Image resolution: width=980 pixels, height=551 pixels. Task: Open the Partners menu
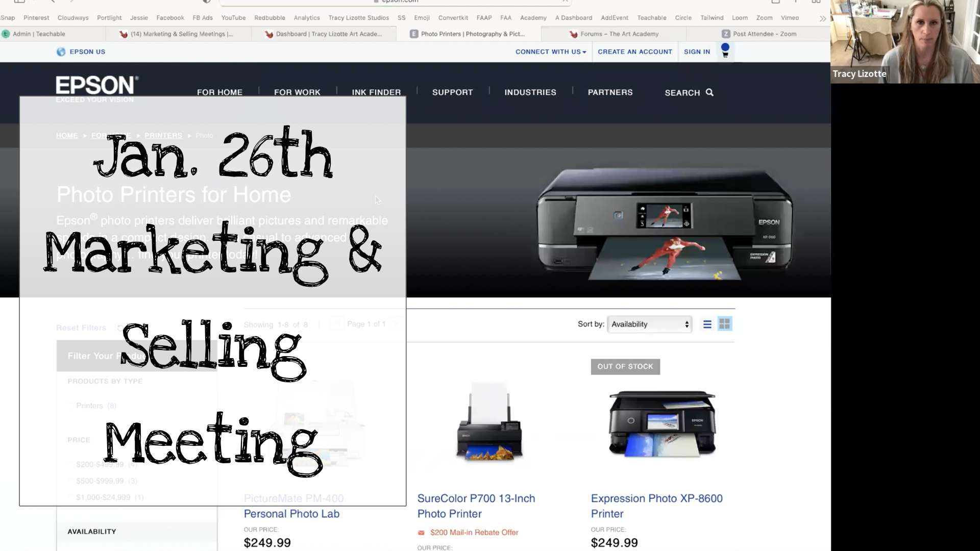(610, 92)
